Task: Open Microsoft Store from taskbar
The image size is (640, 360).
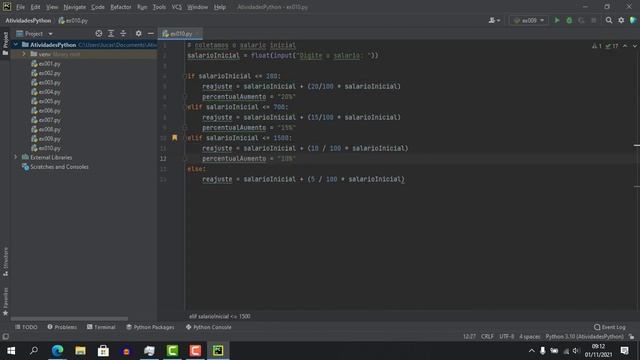Action: [x=103, y=351]
